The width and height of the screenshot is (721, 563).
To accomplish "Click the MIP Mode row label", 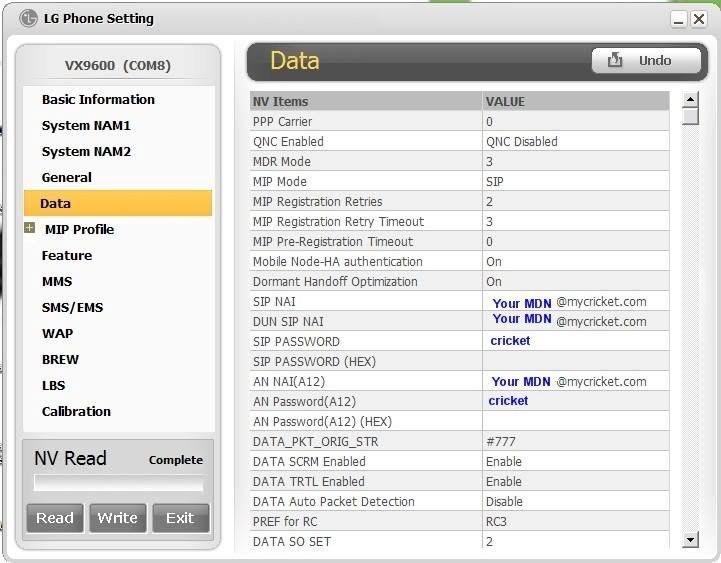I will click(280, 181).
